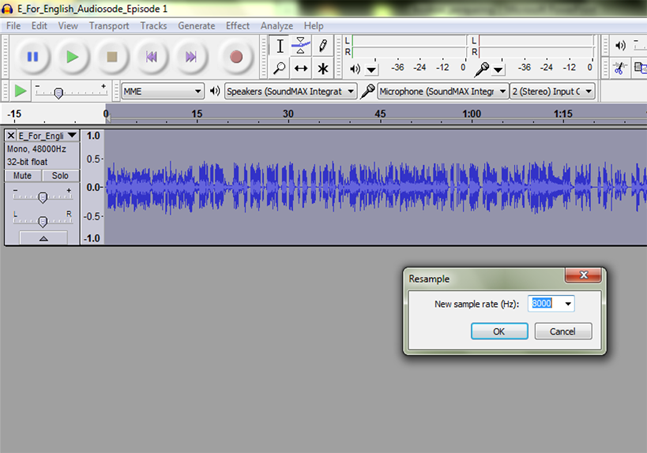Choose the Selection I-beam tool
Screen dimensions: 647x453
(x=280, y=46)
